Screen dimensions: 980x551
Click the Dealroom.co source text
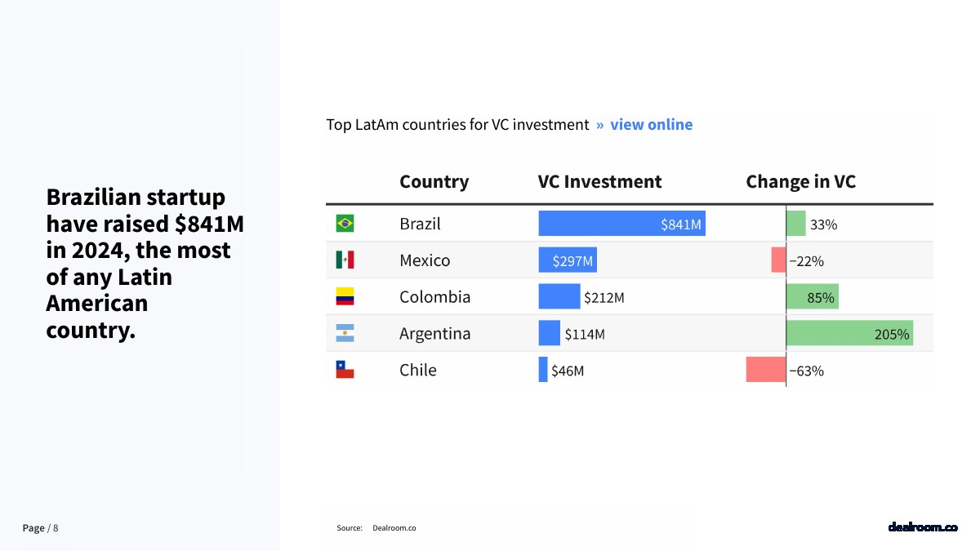pyautogui.click(x=394, y=528)
